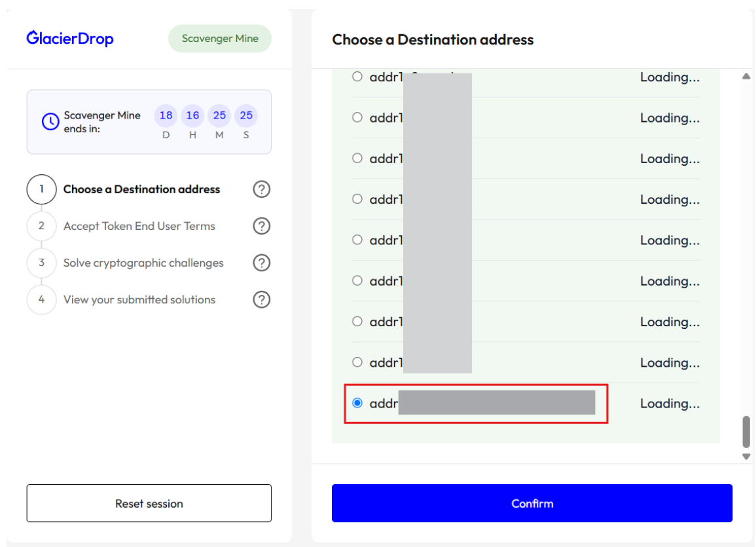756x547 pixels.
Task: Click the GlacierDrop logo
Action: [70, 38]
